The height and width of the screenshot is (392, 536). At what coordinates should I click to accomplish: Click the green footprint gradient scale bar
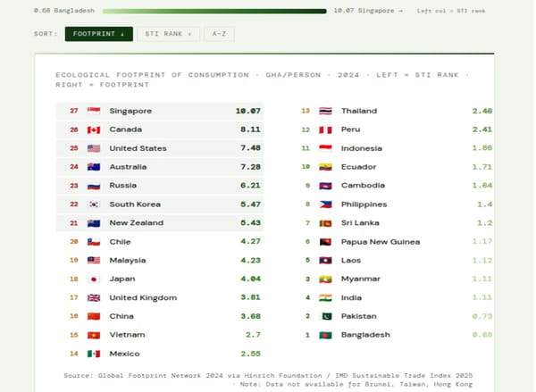[x=214, y=11]
